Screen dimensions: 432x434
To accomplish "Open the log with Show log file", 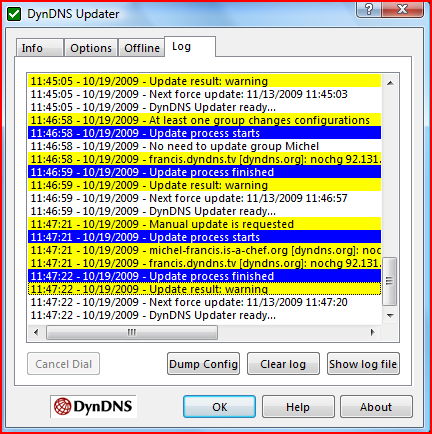I will (x=363, y=364).
